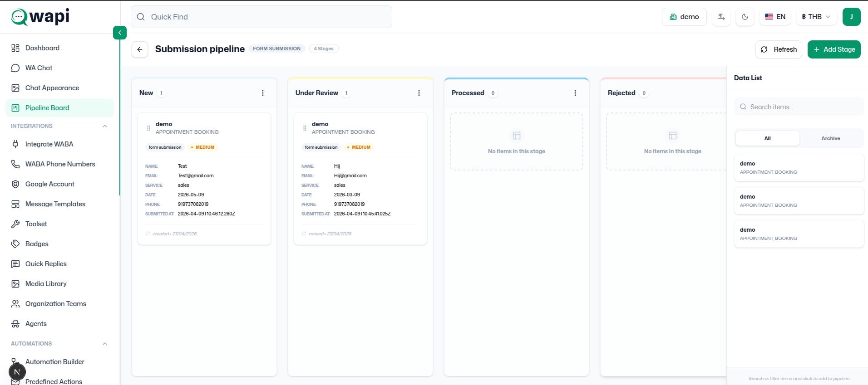
Task: Open the New stage options menu
Action: coord(263,93)
